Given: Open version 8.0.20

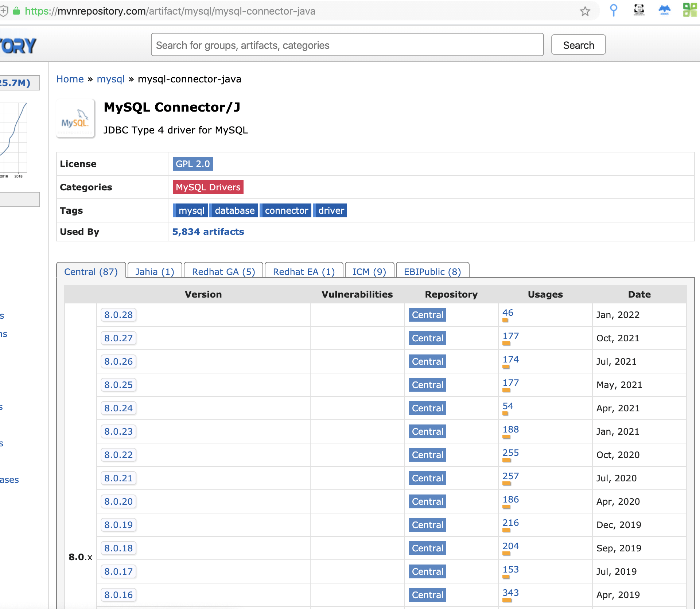Looking at the screenshot, I should pos(118,501).
